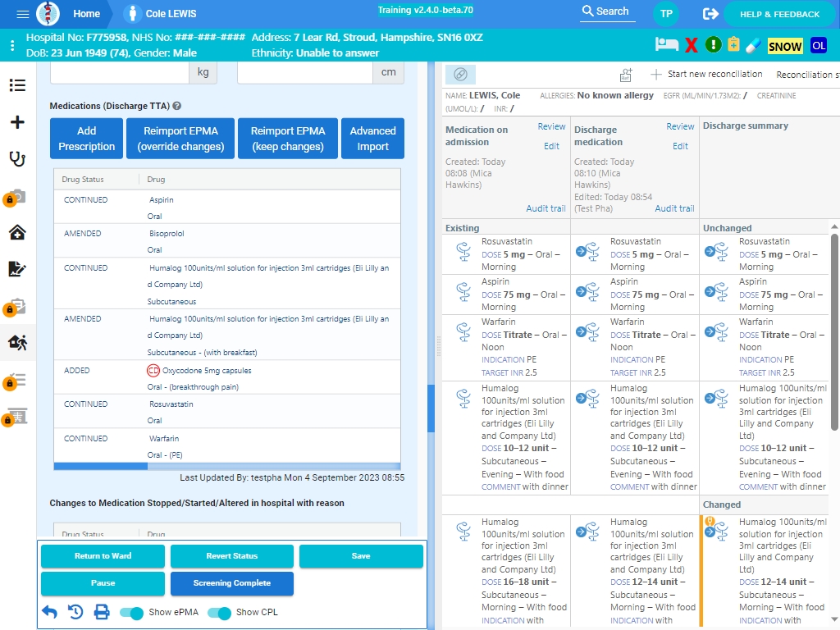The image size is (840, 630).
Task: Click Screening Complete button
Action: pyautogui.click(x=232, y=583)
